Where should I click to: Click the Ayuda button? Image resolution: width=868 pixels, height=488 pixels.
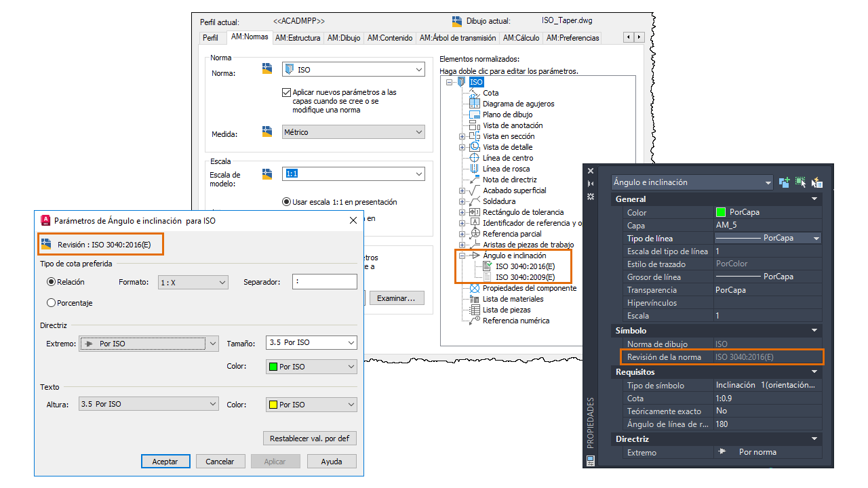coord(332,461)
